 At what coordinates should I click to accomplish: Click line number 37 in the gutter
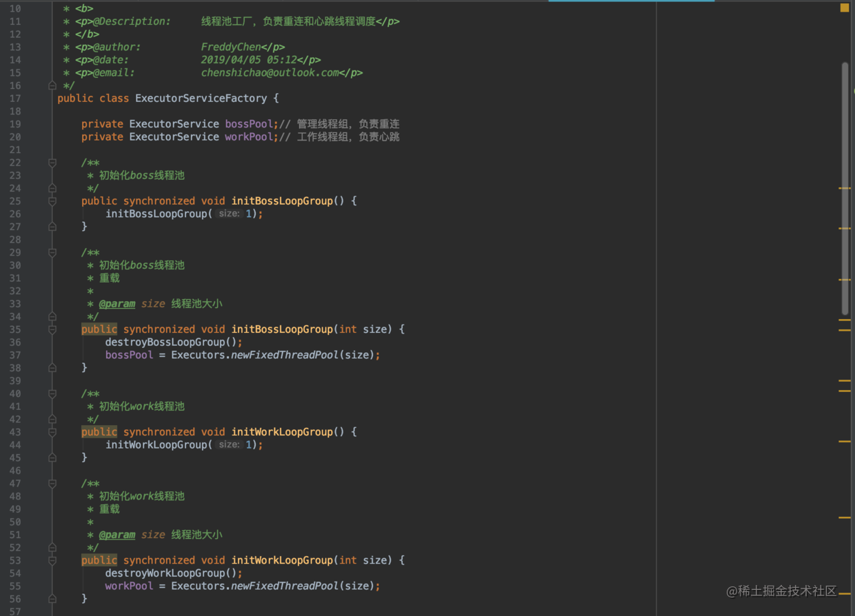(14, 356)
